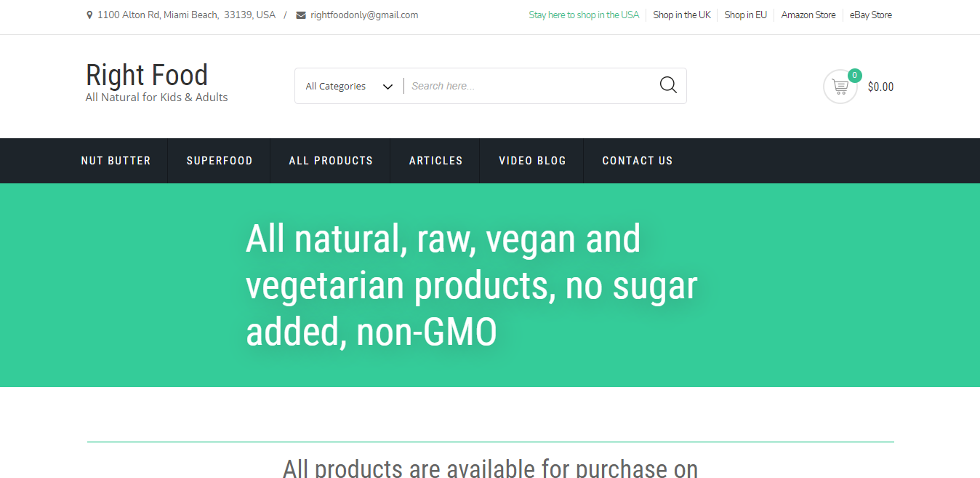Open the Superfood menu item
This screenshot has width=980, height=478.
click(220, 161)
